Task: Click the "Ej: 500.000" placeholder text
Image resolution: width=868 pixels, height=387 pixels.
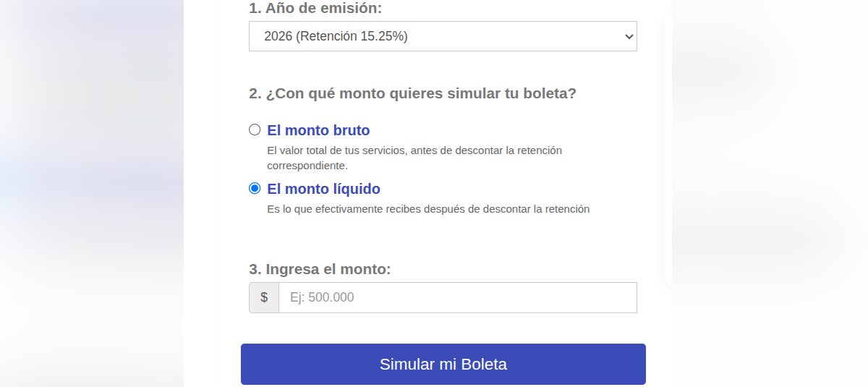Action: (x=322, y=297)
